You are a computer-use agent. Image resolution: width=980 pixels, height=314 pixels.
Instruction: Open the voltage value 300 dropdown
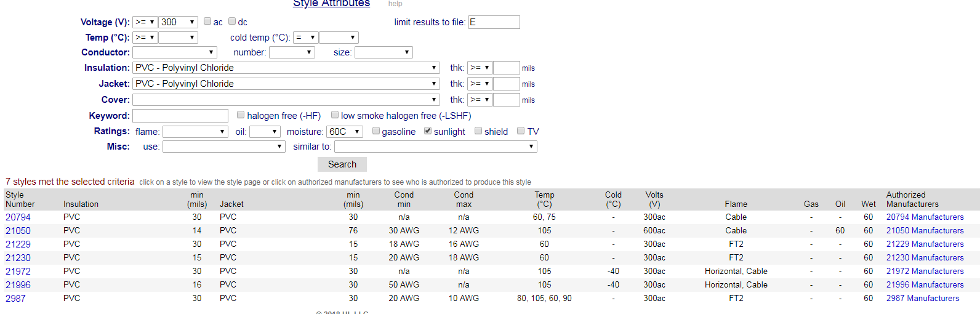click(178, 22)
